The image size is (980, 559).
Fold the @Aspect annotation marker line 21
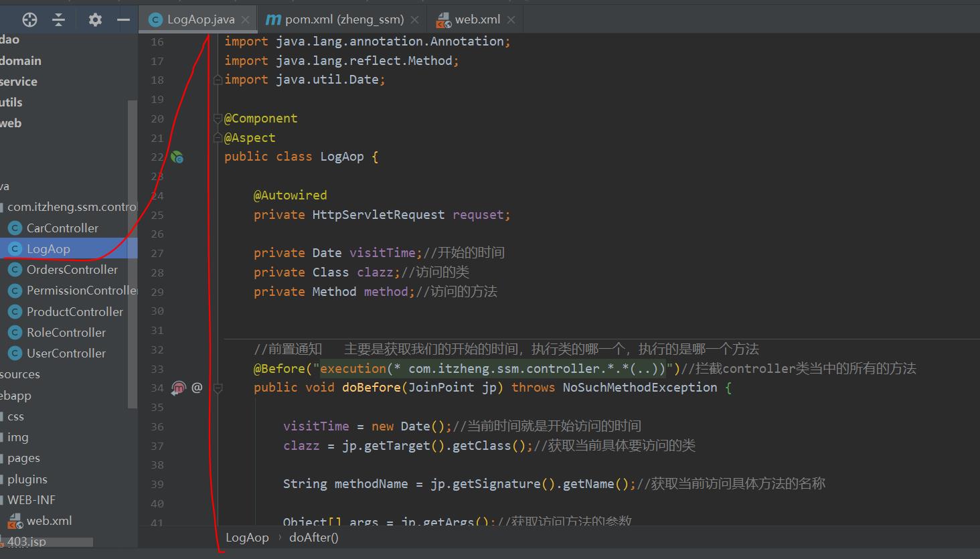click(x=217, y=138)
